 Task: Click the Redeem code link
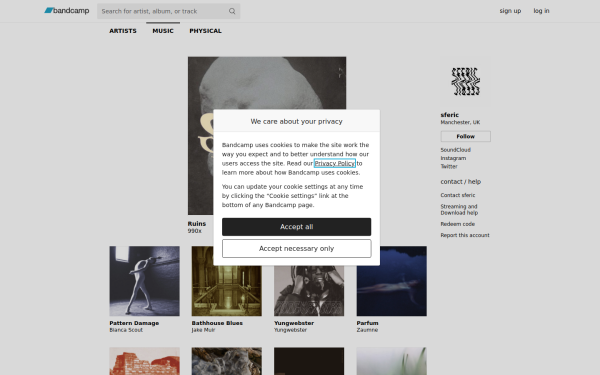coord(458,224)
